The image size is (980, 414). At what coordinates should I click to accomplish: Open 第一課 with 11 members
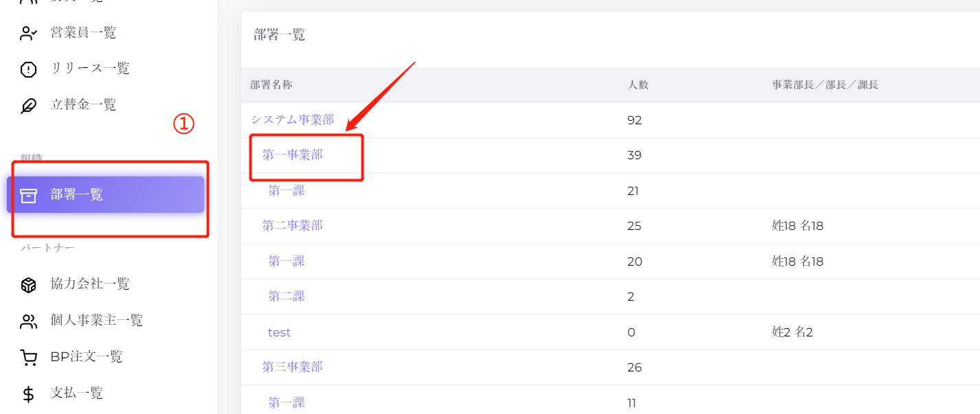click(287, 402)
